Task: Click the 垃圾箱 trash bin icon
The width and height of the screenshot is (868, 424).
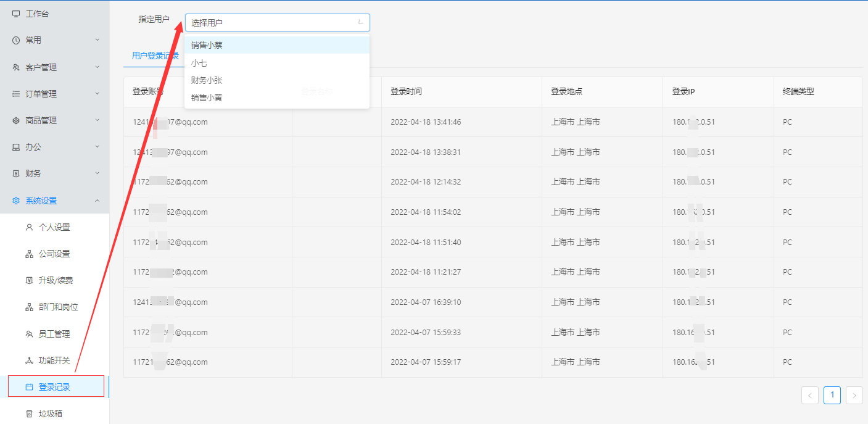Action: [29, 414]
